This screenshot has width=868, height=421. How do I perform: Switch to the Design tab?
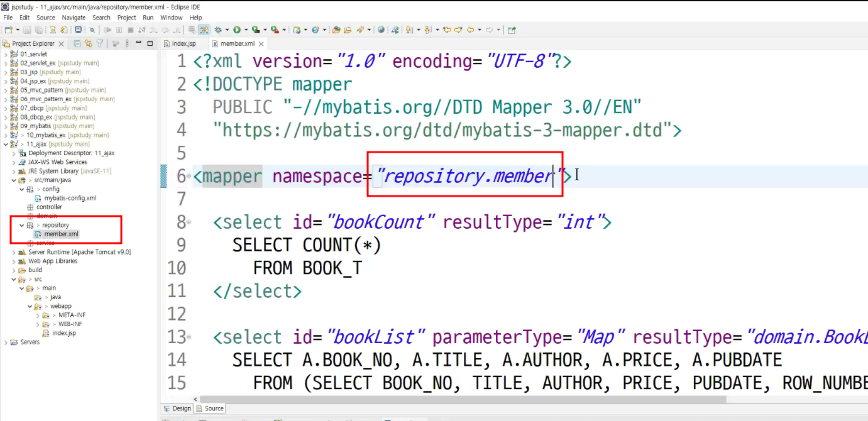(x=177, y=408)
